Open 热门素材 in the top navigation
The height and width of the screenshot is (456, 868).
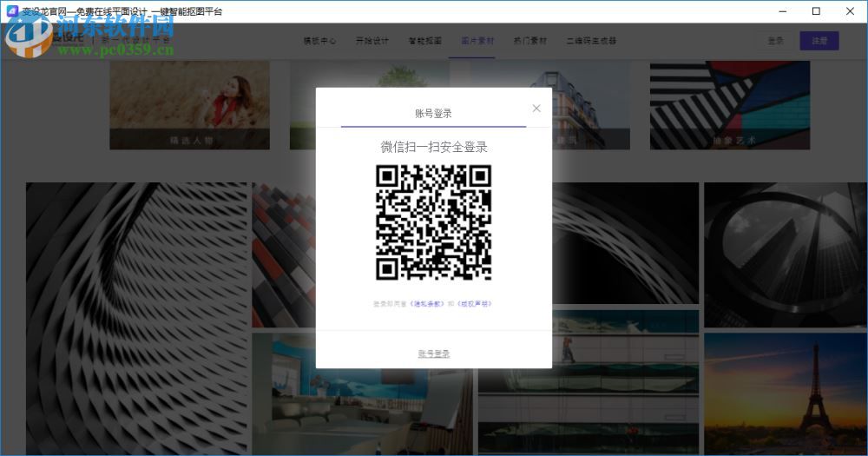[529, 41]
